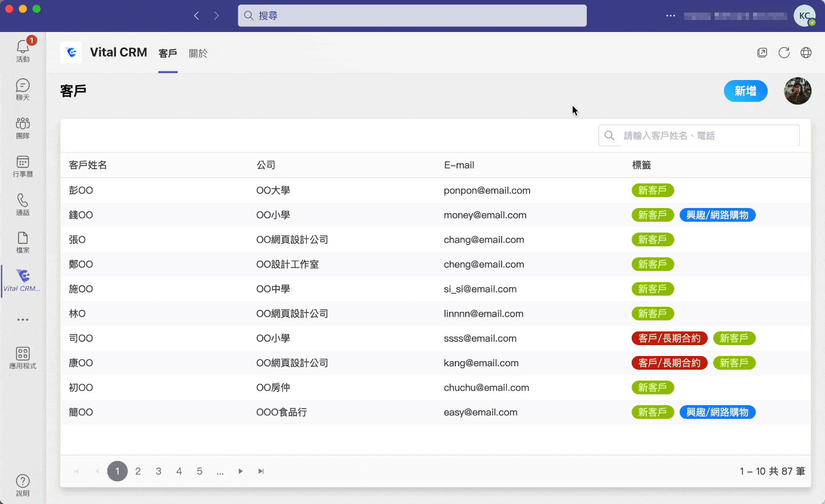The width and height of the screenshot is (825, 504).
Task: Pop out the app tab
Action: pos(762,53)
